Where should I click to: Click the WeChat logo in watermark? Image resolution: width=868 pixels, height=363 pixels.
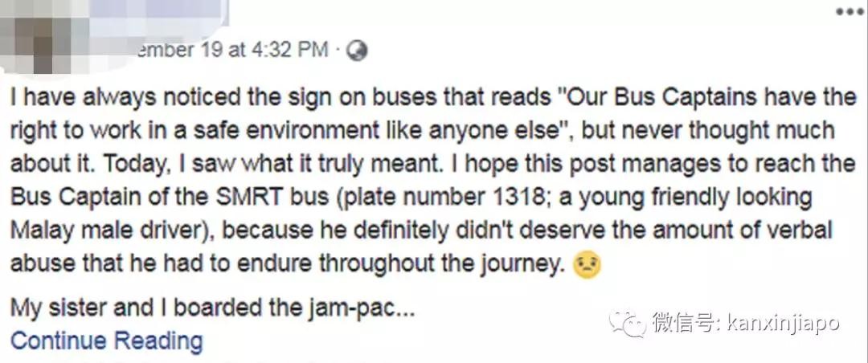click(x=626, y=324)
